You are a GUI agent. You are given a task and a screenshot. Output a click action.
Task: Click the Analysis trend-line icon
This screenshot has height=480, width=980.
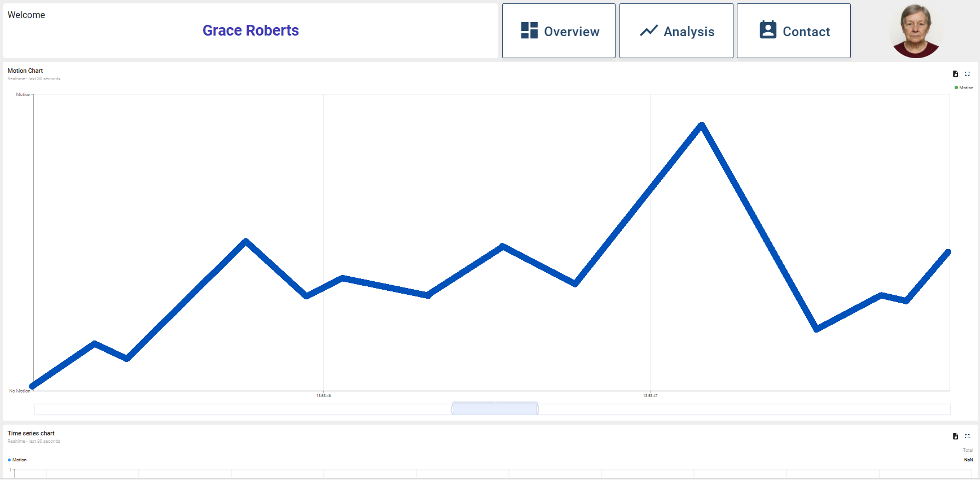point(649,30)
